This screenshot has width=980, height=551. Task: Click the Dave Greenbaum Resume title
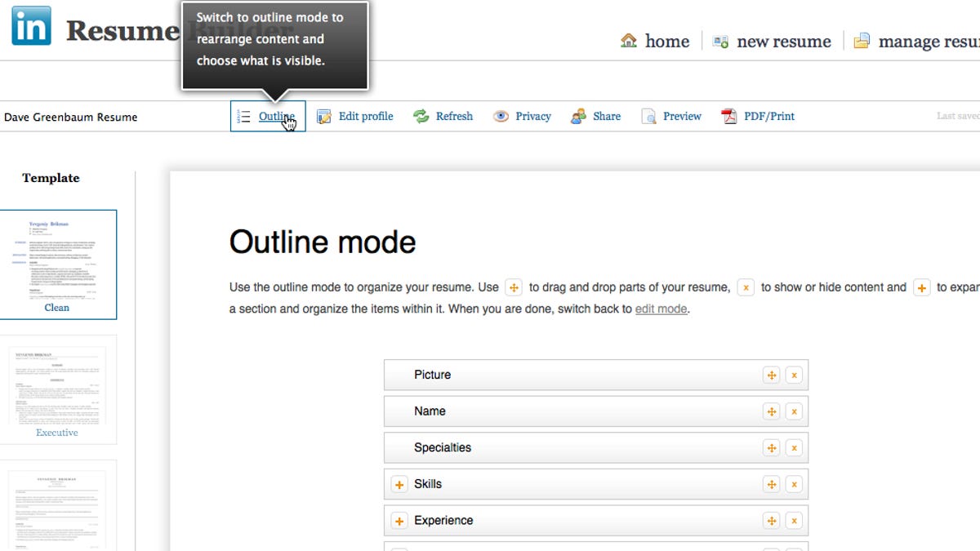click(71, 117)
